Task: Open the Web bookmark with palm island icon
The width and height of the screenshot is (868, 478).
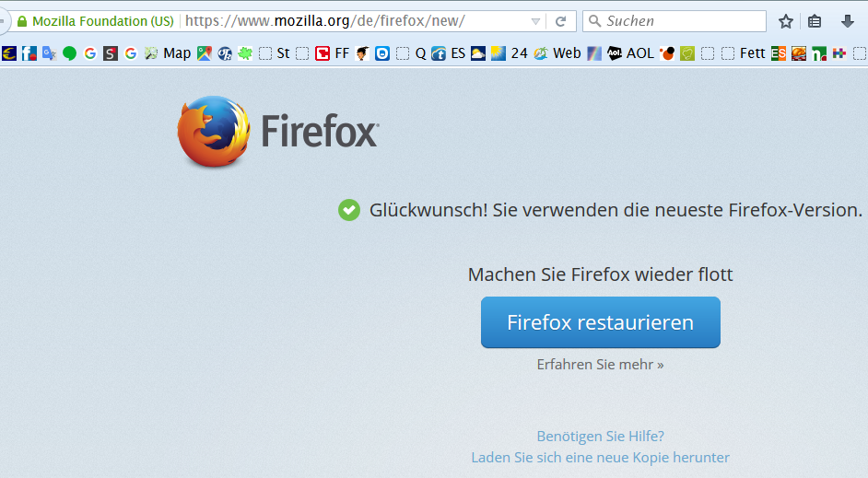Action: click(557, 53)
